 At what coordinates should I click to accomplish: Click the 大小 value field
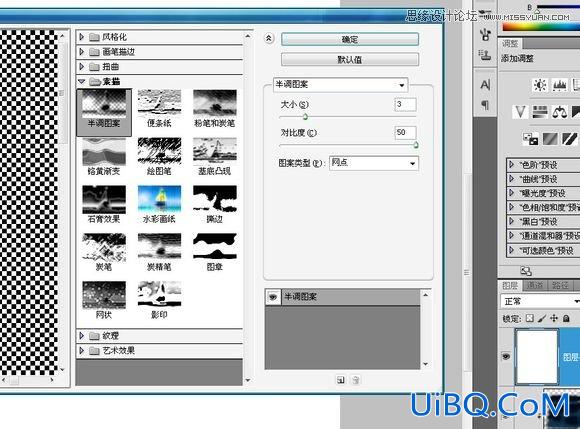click(x=405, y=104)
